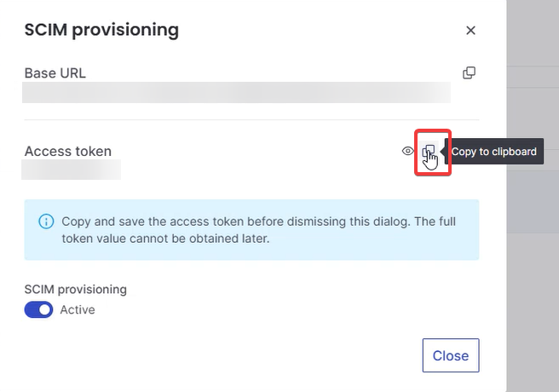
Task: Click the 'Base URL' label
Action: pos(55,73)
